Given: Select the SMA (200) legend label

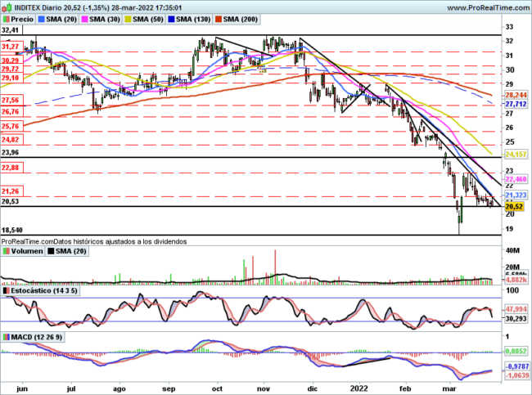Looking at the screenshot, I should 241,20.
